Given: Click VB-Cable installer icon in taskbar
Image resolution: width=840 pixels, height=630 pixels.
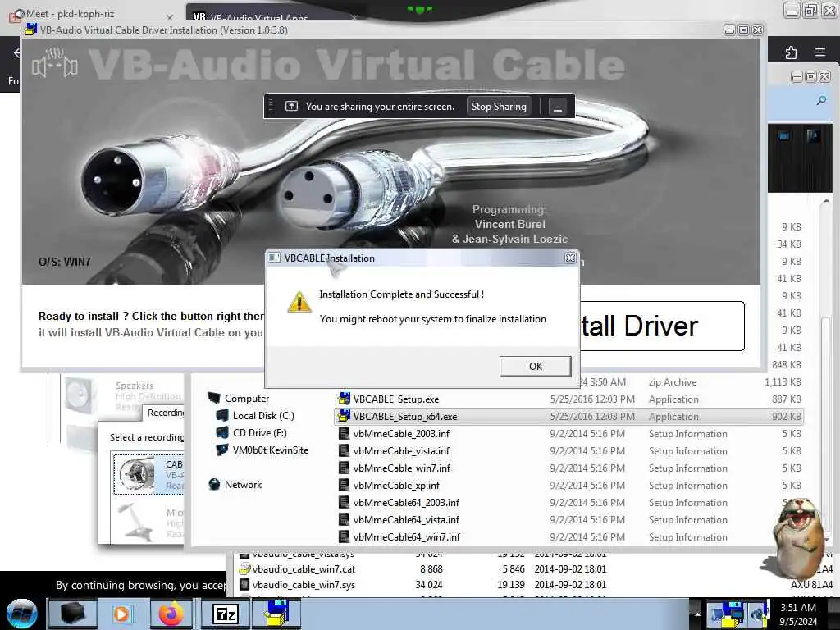Looking at the screenshot, I should 276,614.
